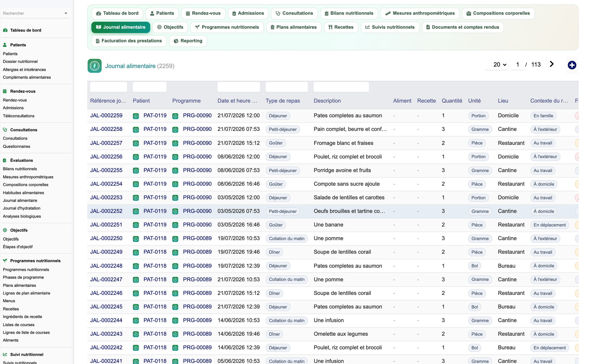The image size is (589, 364).
Task: Click patient icon beside PAT-0118 in row JAL-0002250
Action: [136, 239]
